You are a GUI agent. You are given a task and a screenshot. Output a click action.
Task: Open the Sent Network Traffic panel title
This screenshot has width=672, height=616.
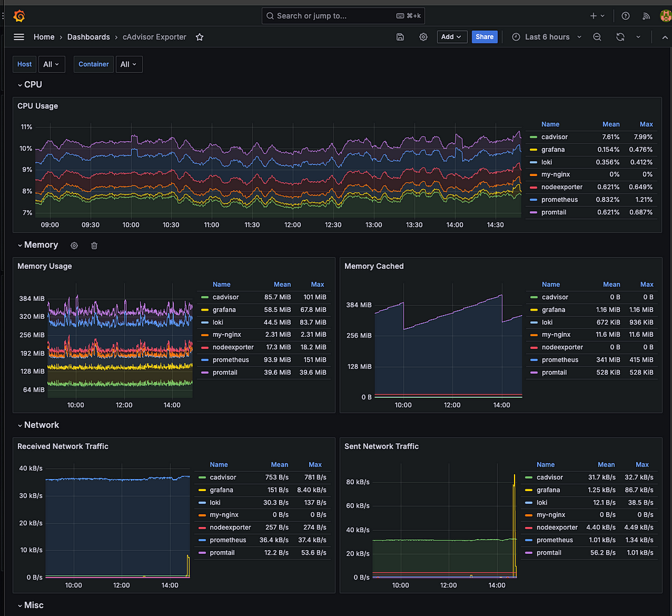point(381,446)
